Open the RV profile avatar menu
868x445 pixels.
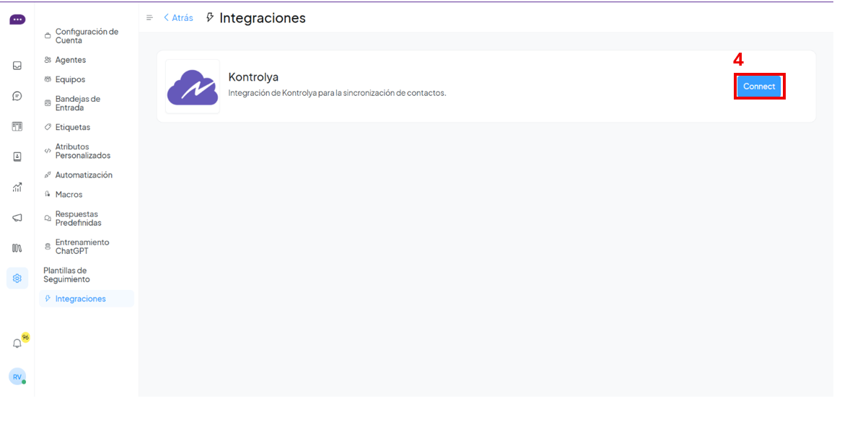coord(17,376)
